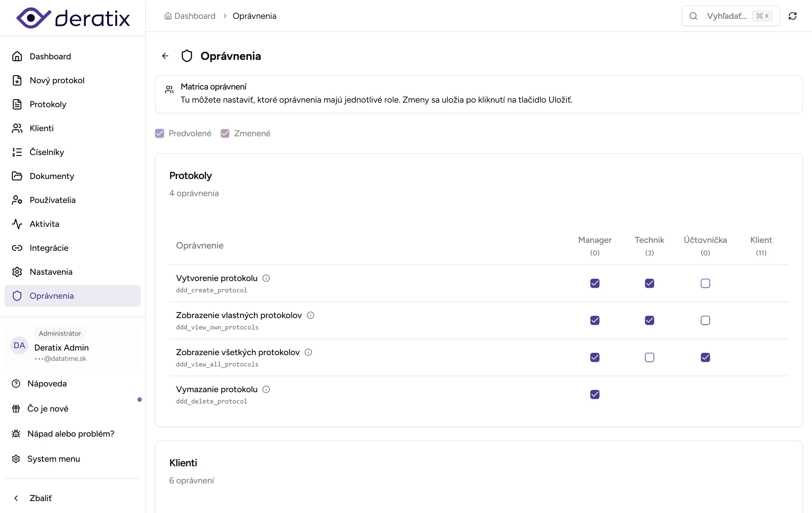The image size is (812, 513).
Task: Go to Používatelia in sidebar
Action: [x=52, y=200]
